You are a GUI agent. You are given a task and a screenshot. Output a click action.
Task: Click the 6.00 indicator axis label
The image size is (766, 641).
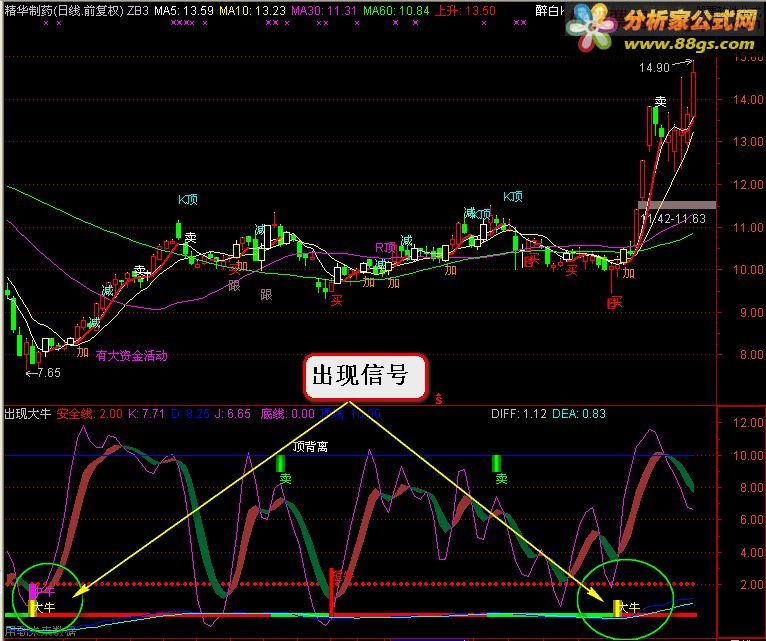[x=751, y=520]
